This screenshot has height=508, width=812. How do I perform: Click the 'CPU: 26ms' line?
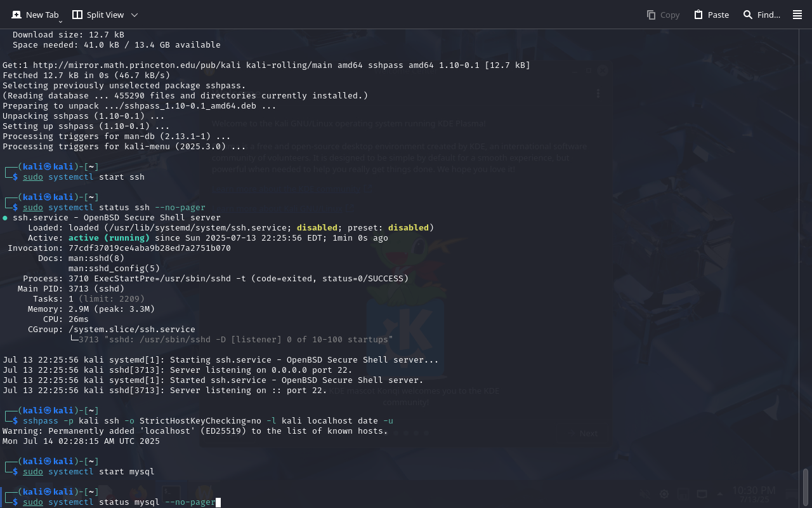(66, 319)
